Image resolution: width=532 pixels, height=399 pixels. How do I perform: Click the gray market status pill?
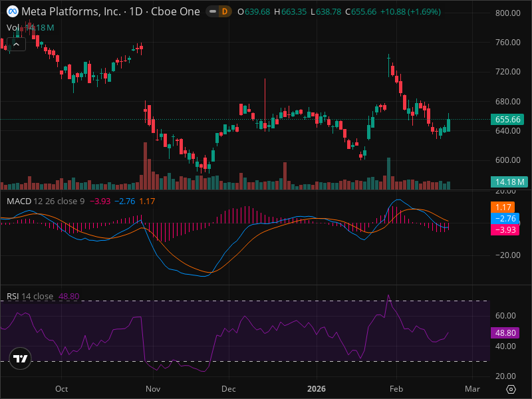coord(213,12)
